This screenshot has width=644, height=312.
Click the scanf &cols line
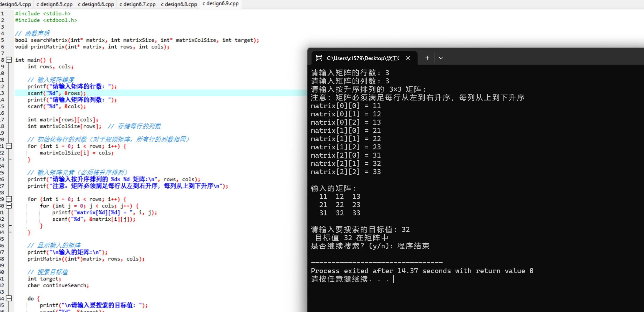tap(57, 106)
